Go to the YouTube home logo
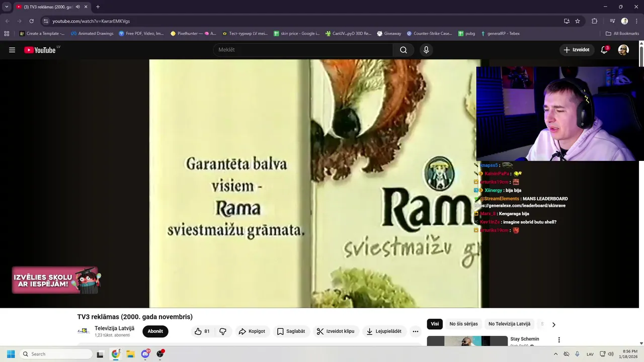 pos(40,50)
